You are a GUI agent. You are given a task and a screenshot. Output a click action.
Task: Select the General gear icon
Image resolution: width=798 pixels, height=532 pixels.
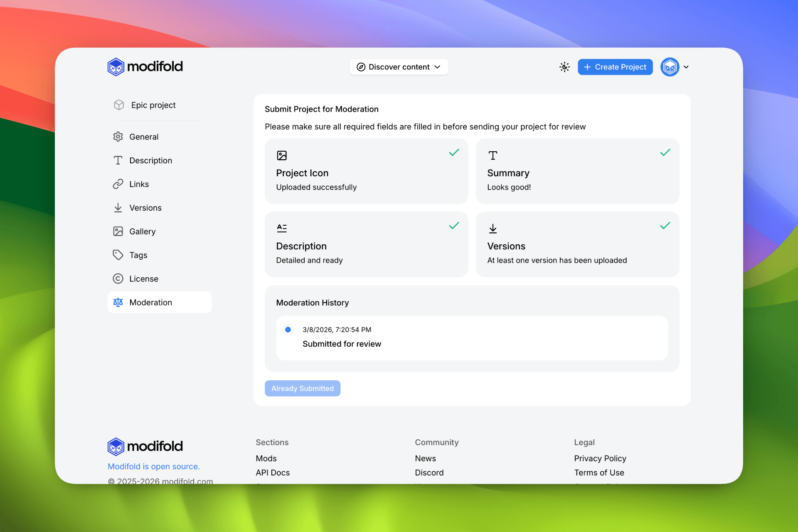(118, 137)
